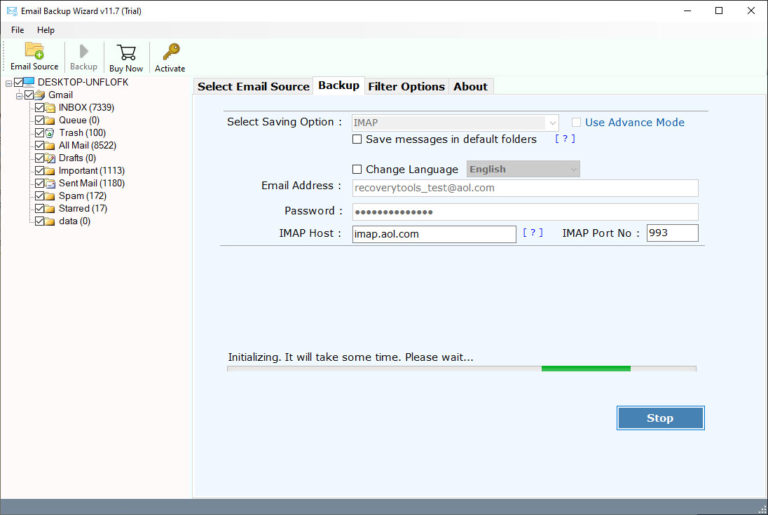The width and height of the screenshot is (768, 515).
Task: Enable Use Advance Mode checkbox
Action: (x=576, y=123)
